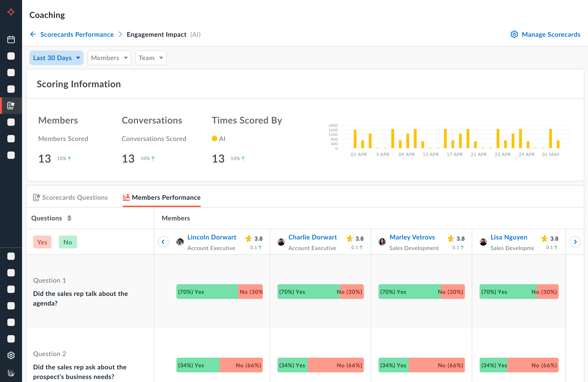The height and width of the screenshot is (382, 588).
Task: Click the app logo at the top left
Action: (11, 12)
